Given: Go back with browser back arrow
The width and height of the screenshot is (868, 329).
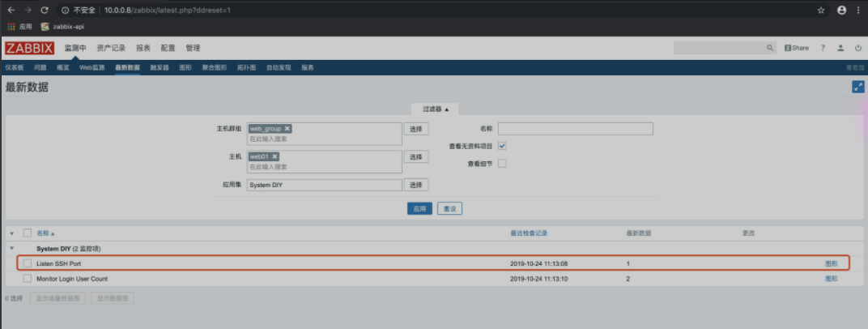Looking at the screenshot, I should click(11, 10).
